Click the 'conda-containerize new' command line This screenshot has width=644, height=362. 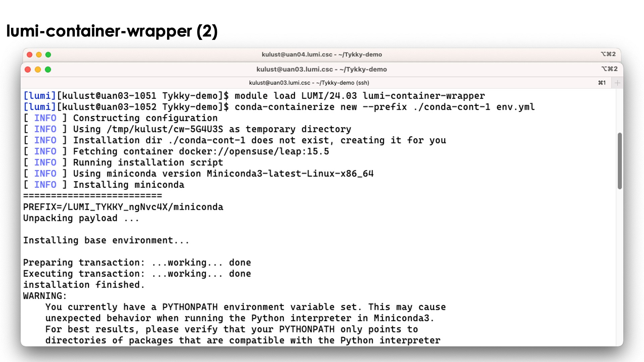pos(279,107)
